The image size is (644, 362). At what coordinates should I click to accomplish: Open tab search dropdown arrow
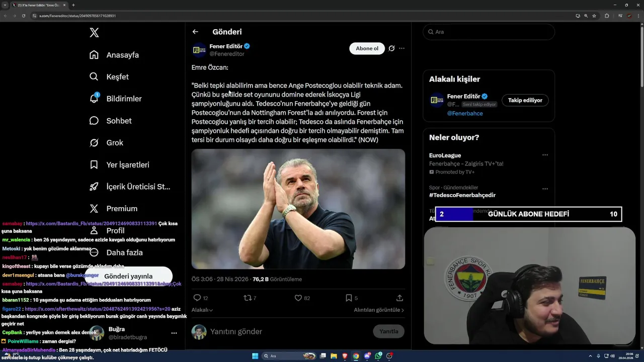(x=5, y=5)
